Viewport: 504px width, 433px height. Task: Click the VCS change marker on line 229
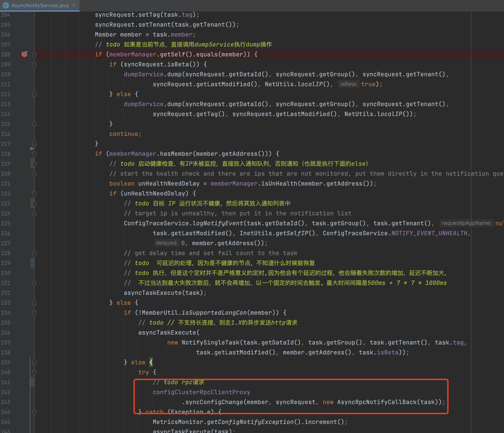click(32, 263)
